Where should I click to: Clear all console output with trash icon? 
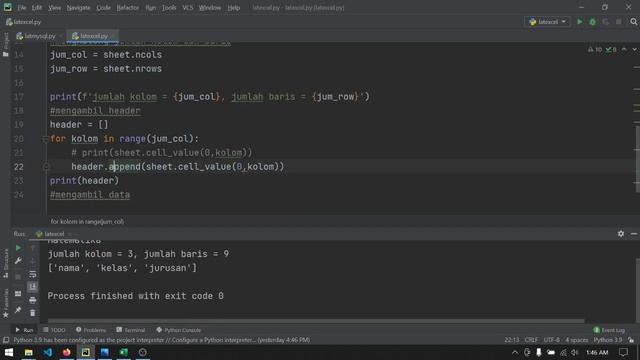pyautogui.click(x=33, y=313)
